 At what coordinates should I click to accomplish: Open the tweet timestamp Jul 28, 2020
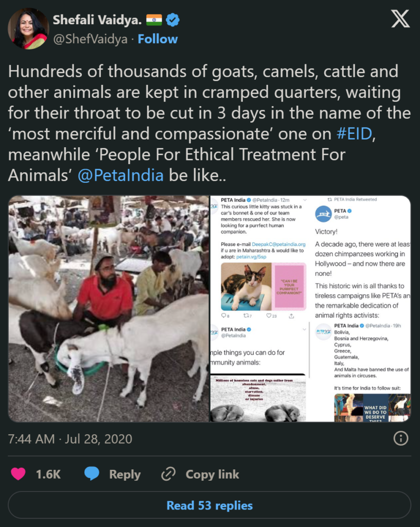point(70,439)
